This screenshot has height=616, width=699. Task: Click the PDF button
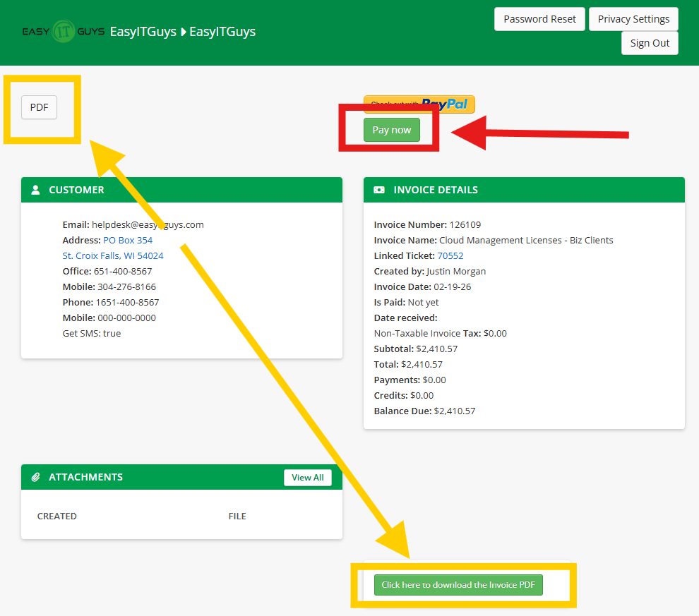pyautogui.click(x=40, y=107)
